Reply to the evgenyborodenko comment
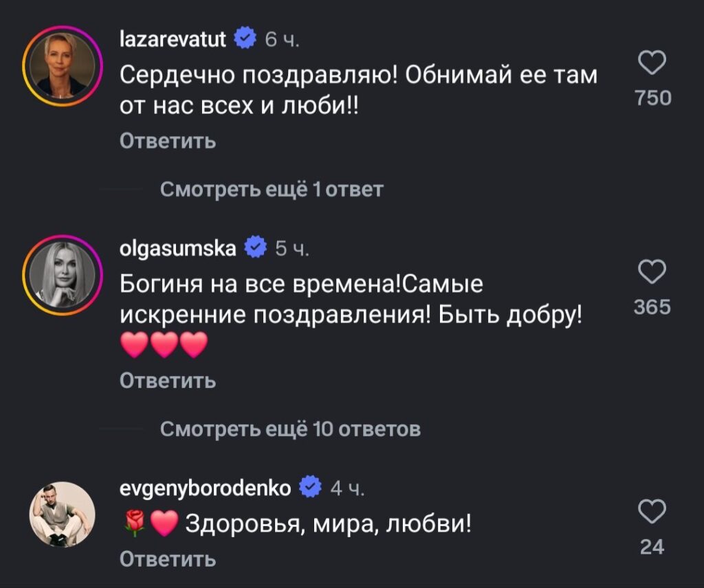This screenshot has height=588, width=704. pyautogui.click(x=168, y=560)
